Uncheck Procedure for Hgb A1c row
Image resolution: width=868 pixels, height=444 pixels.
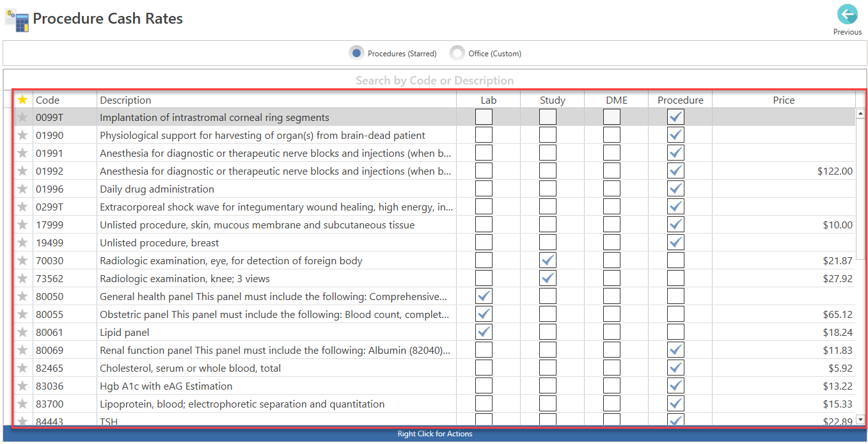click(x=676, y=386)
